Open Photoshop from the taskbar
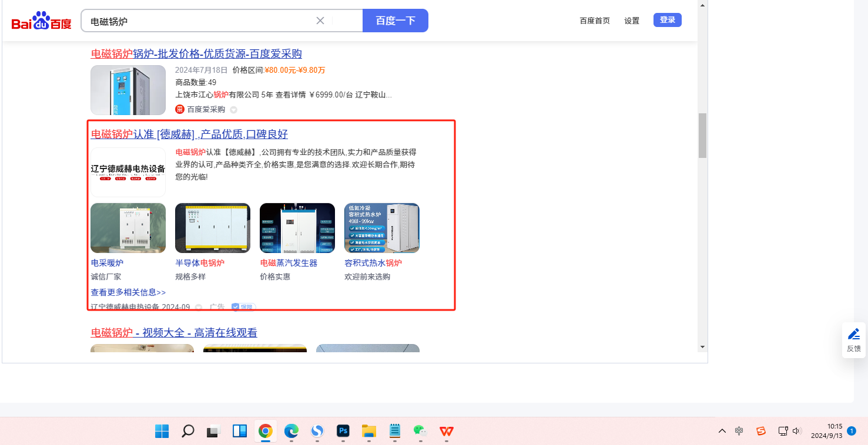This screenshot has height=445, width=868. [343, 431]
